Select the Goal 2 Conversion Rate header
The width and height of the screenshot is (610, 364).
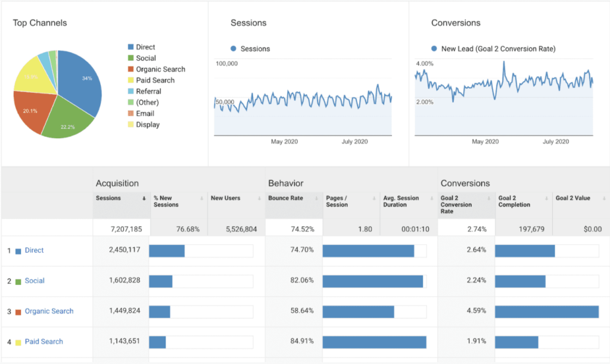pyautogui.click(x=455, y=204)
